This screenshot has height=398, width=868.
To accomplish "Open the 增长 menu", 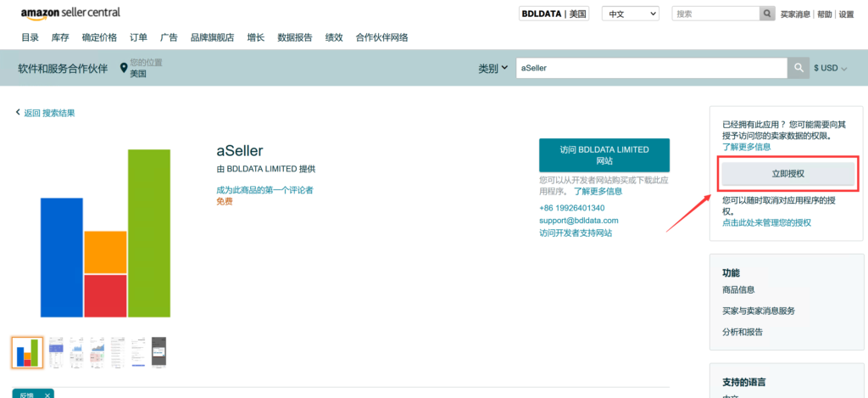I will (x=256, y=37).
